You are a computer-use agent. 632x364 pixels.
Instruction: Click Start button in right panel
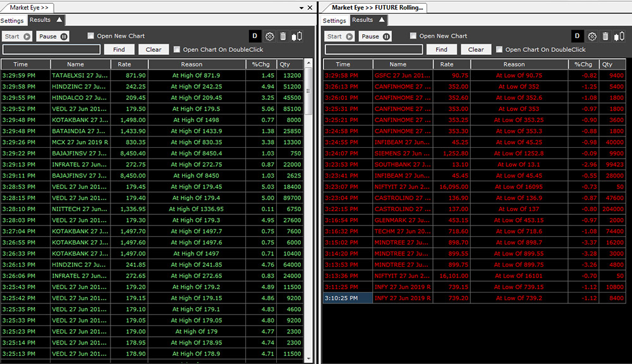[339, 36]
